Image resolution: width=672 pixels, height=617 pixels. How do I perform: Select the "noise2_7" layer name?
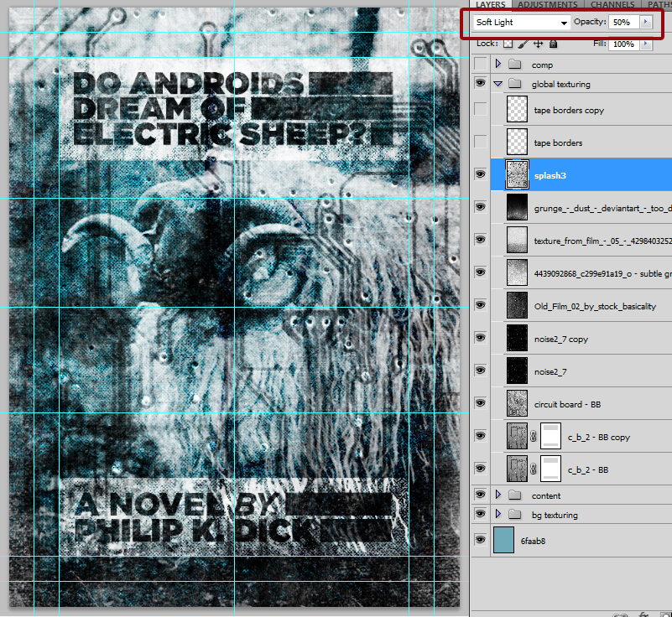pyautogui.click(x=550, y=372)
